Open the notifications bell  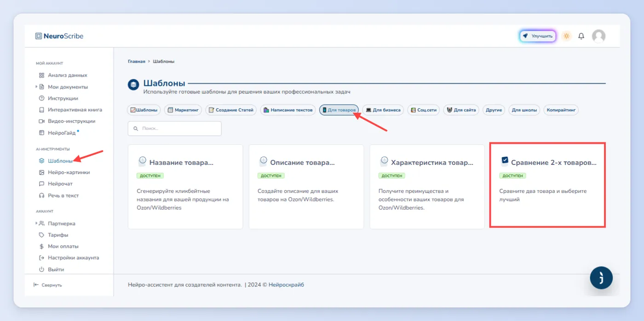coord(581,36)
